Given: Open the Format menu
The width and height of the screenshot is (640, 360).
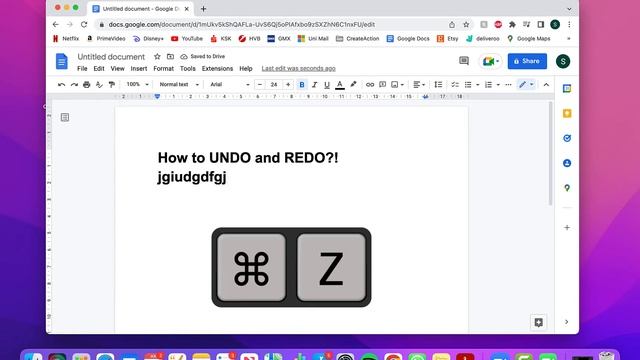Looking at the screenshot, I should pyautogui.click(x=164, y=69).
